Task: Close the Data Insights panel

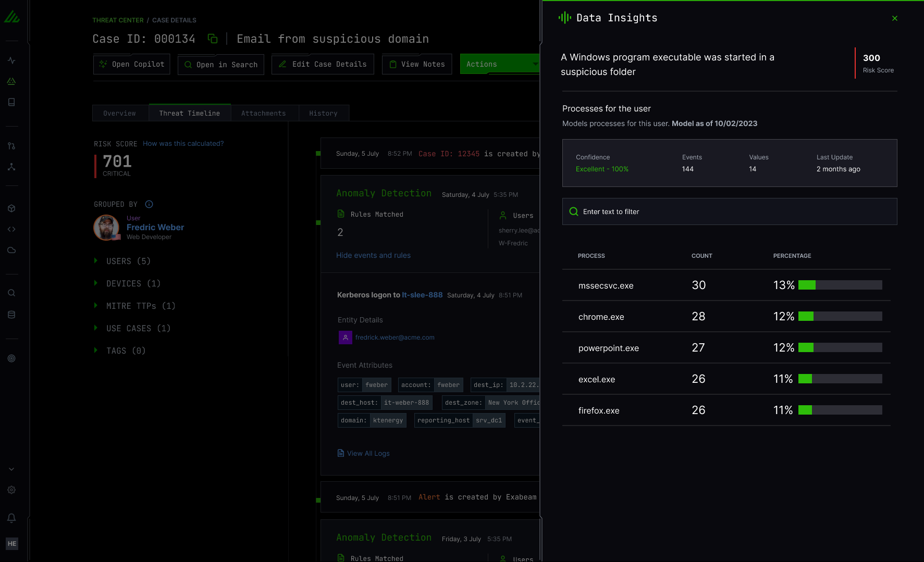Action: click(894, 18)
